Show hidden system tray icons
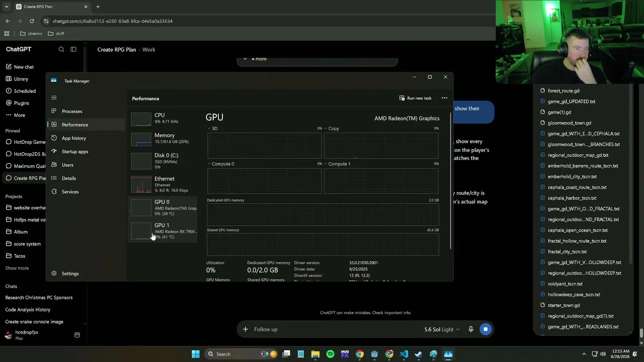644x362 pixels. click(584, 354)
